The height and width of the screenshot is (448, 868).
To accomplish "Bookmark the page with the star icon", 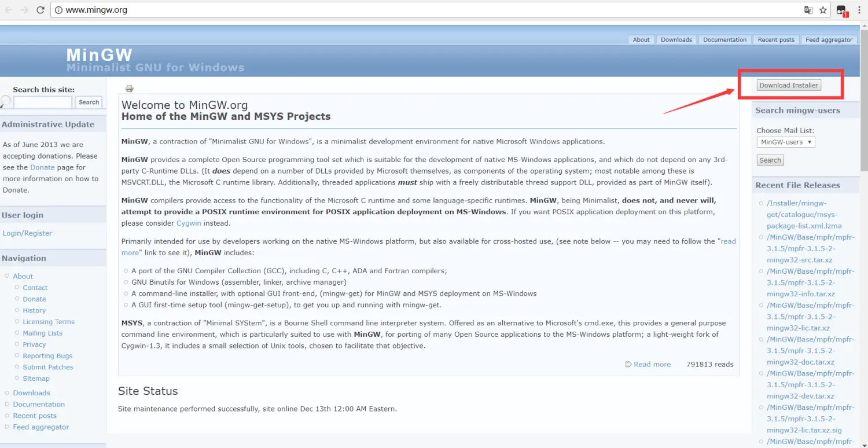I will pyautogui.click(x=824, y=10).
